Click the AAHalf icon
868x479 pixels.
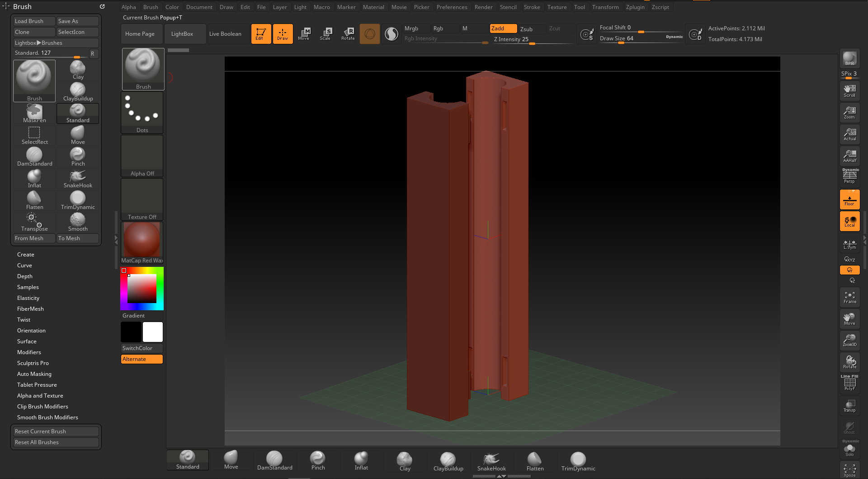pos(849,156)
